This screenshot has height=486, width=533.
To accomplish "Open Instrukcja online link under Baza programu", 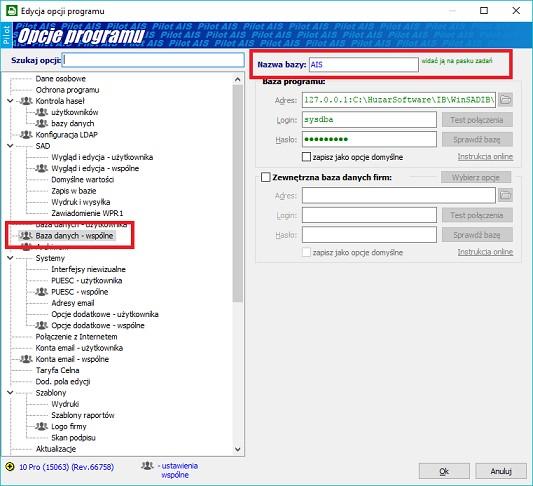I will (485, 157).
